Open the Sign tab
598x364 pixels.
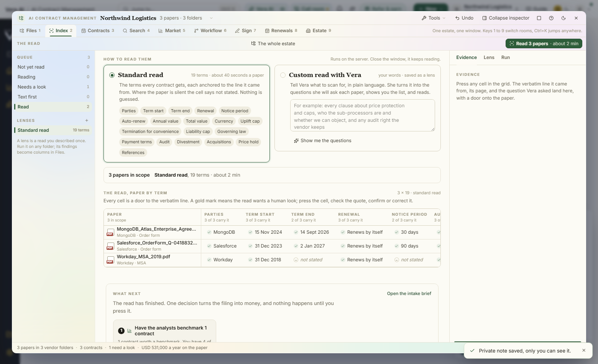[x=245, y=31]
